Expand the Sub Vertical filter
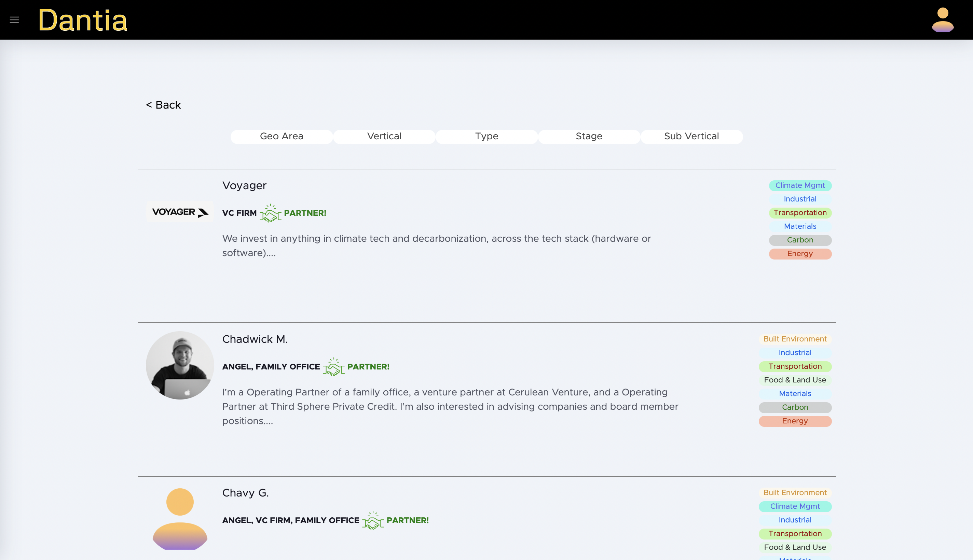This screenshot has height=560, width=973. tap(691, 137)
